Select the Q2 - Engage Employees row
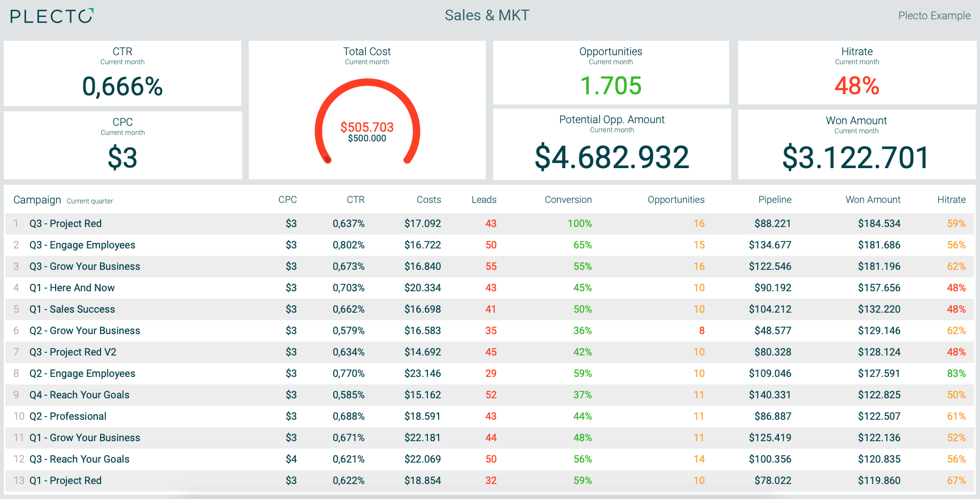Screen dimensions: 980x499 coord(489,374)
